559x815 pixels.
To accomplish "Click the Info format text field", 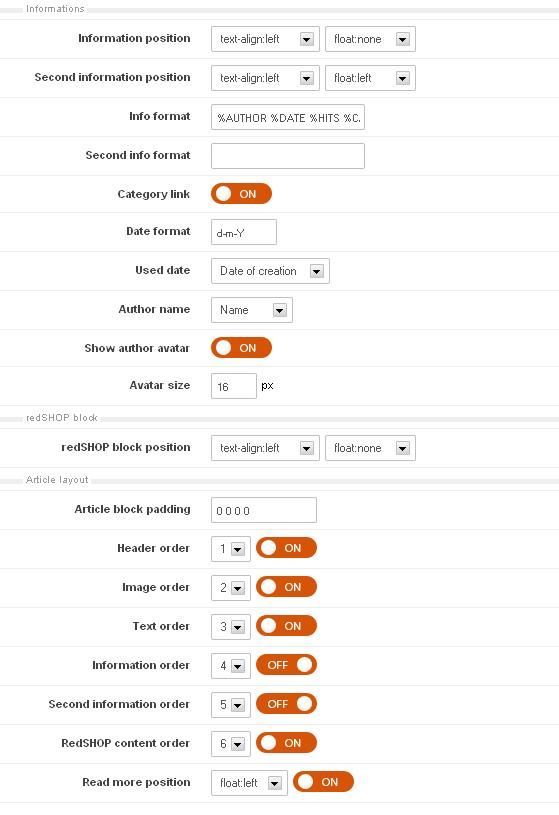I will (288, 117).
